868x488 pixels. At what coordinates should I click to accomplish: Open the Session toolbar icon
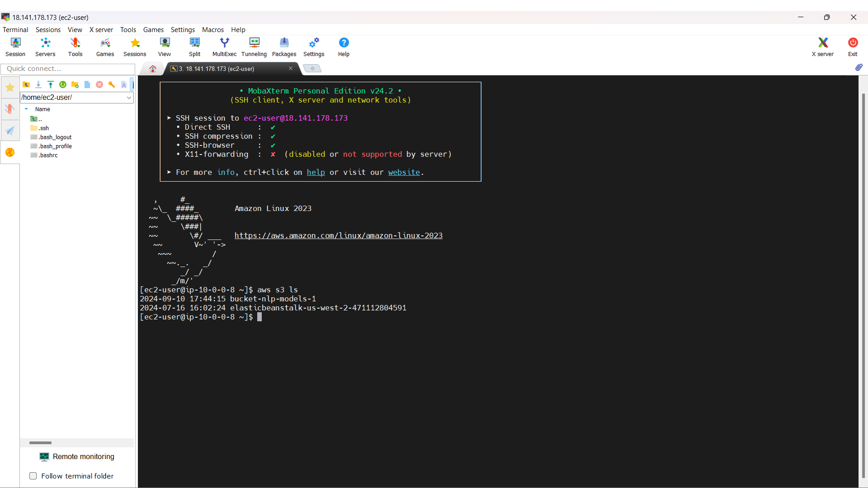click(x=15, y=47)
